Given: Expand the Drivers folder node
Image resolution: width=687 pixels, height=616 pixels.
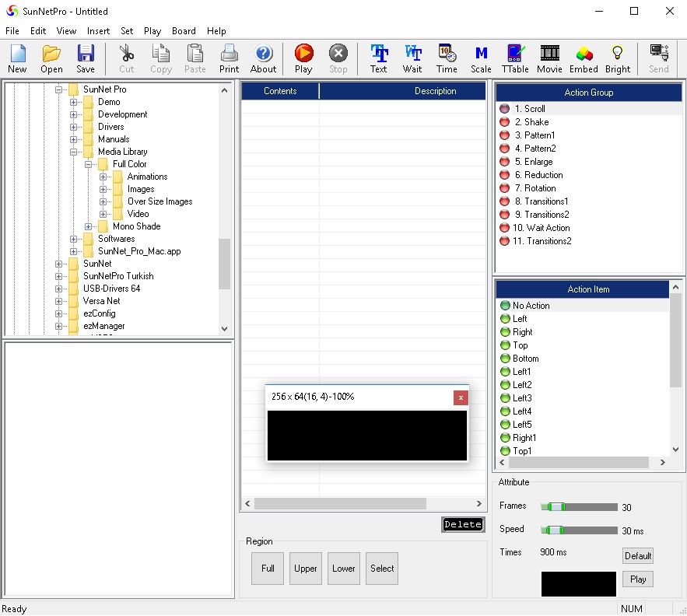Looking at the screenshot, I should (x=73, y=127).
